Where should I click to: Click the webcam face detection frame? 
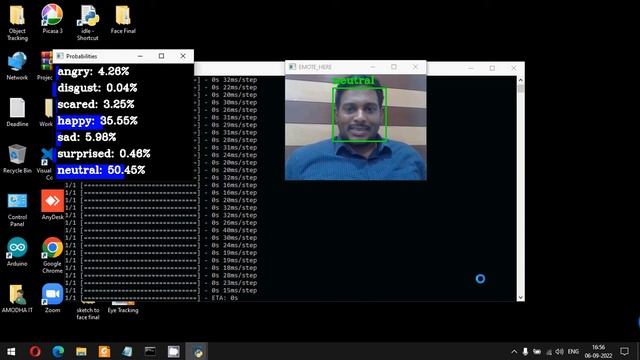(x=359, y=115)
